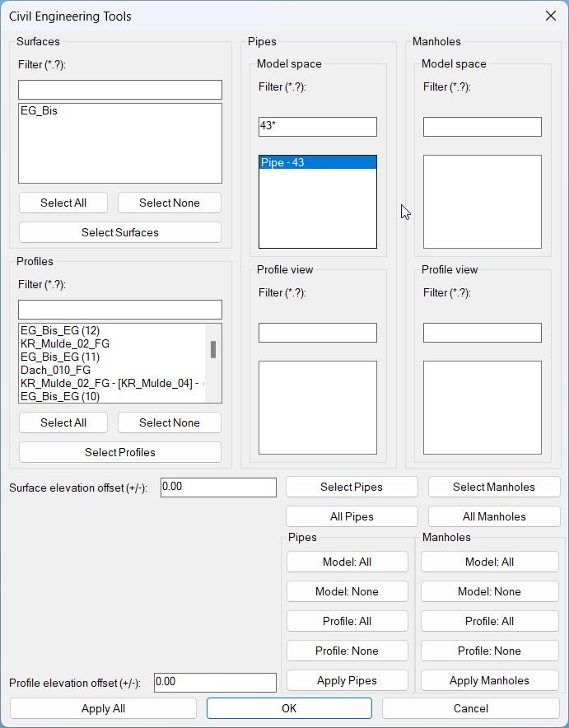Click the Surfaces filter input field
Viewport: 569px width, 728px height.
(120, 90)
